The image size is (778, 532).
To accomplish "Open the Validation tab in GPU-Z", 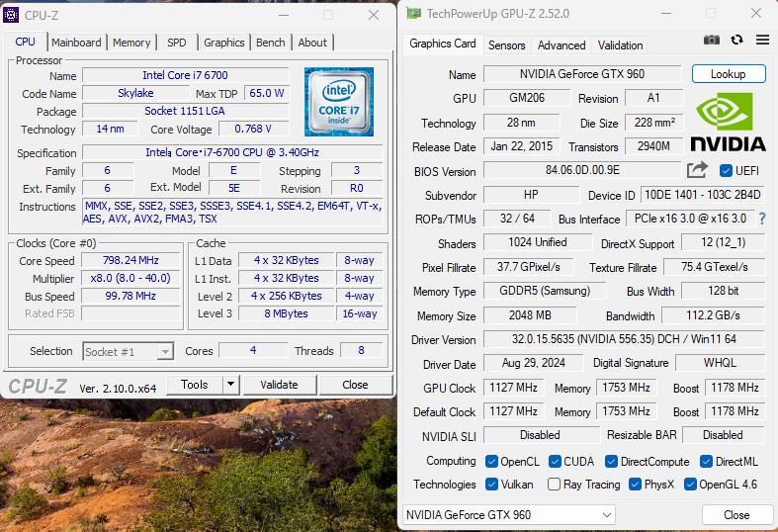I will tap(620, 45).
